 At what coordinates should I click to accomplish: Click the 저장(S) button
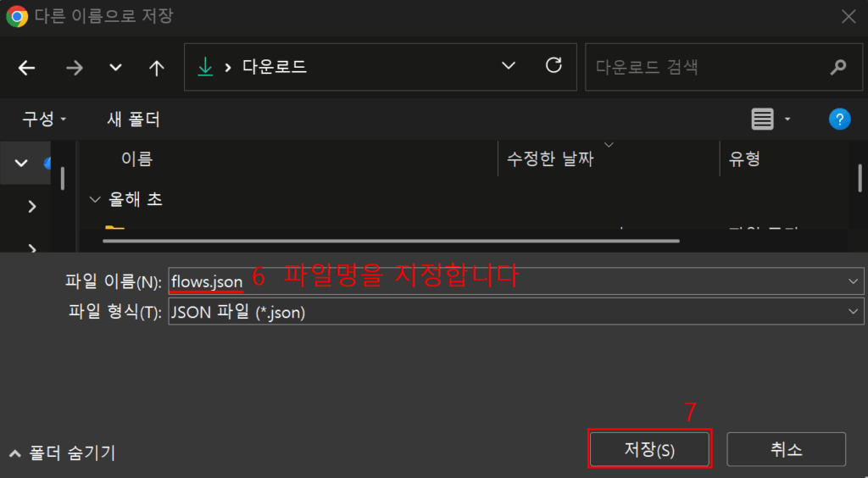(649, 449)
